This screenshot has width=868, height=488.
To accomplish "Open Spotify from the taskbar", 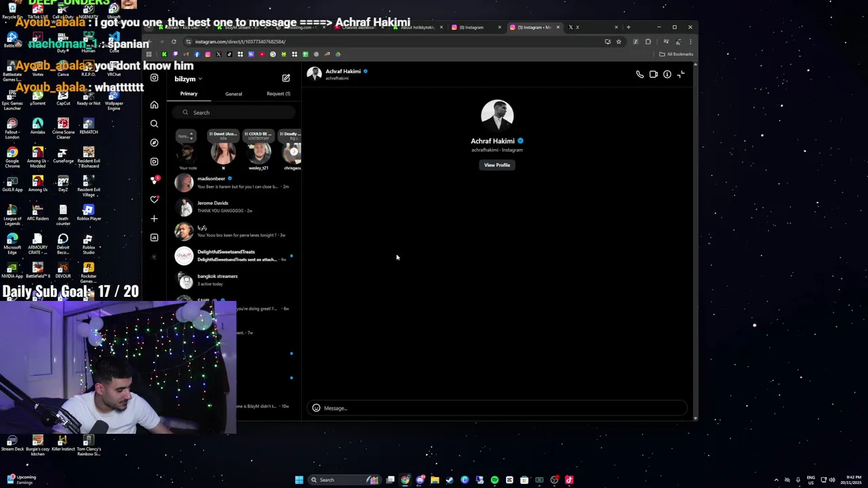I will coord(494,480).
